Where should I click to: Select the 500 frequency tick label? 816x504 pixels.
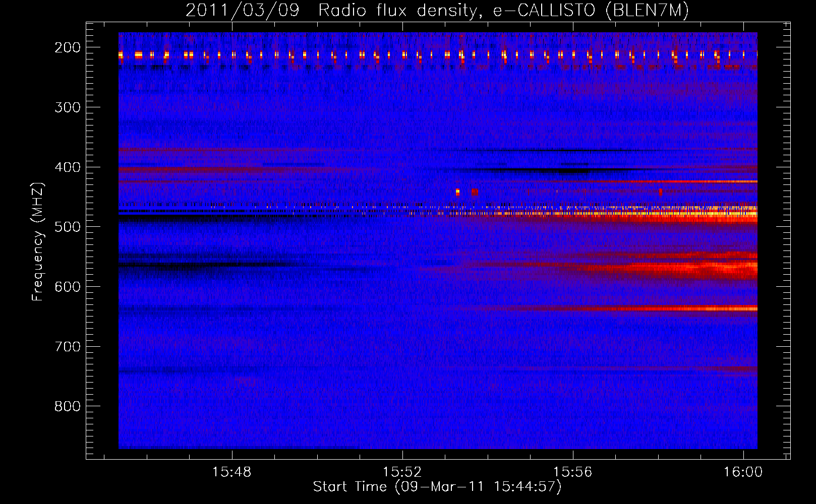[x=67, y=227]
